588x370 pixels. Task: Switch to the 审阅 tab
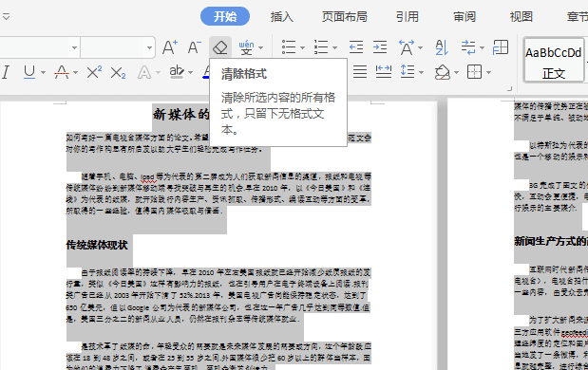tap(465, 16)
